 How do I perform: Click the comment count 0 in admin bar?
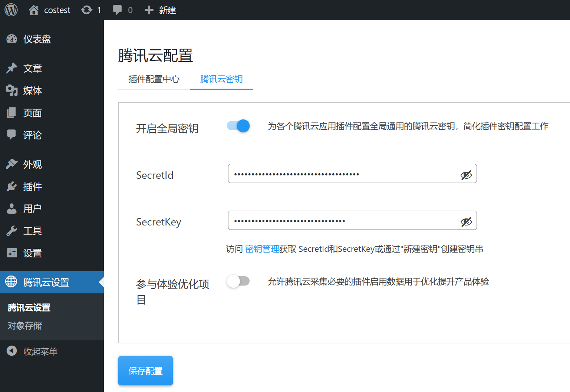click(x=130, y=10)
